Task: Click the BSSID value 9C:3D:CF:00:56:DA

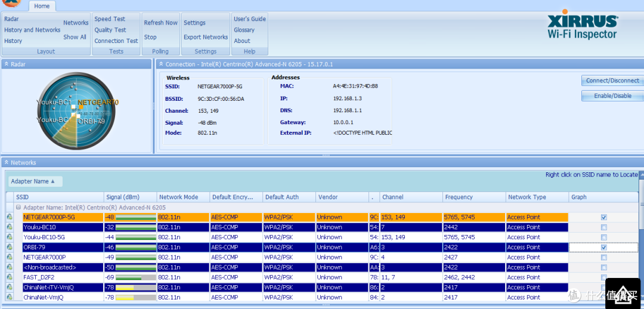Action: click(x=221, y=99)
